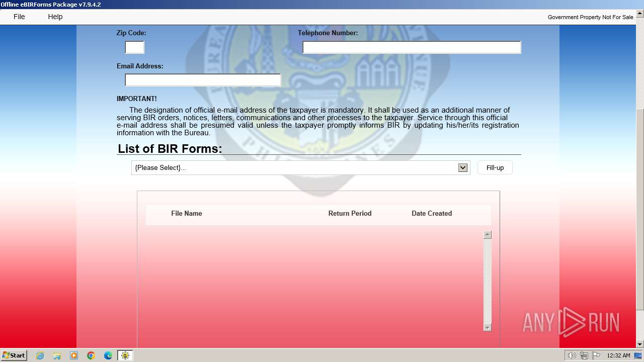This screenshot has width=644, height=362.
Task: Open File Explorer from taskbar
Action: click(57, 355)
